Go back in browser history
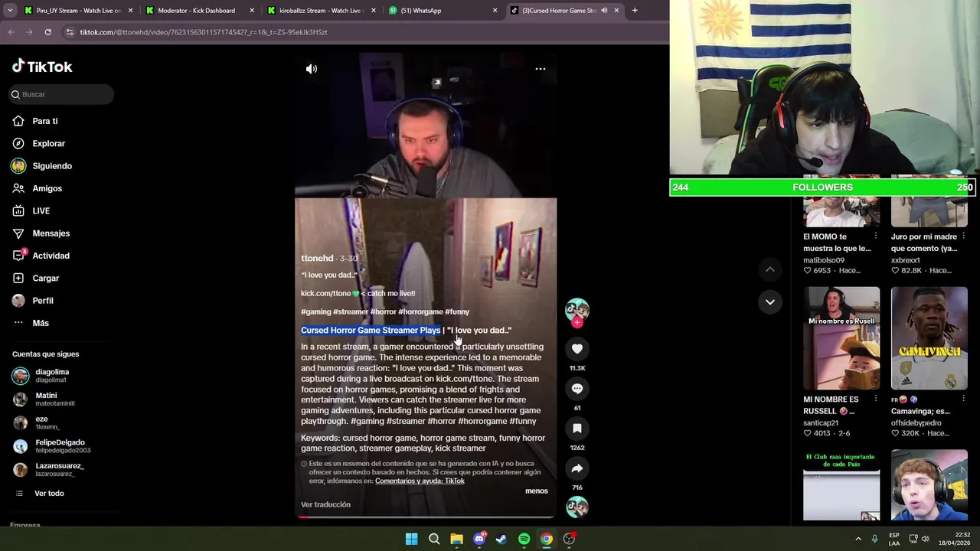The height and width of the screenshot is (551, 980). coord(11,32)
